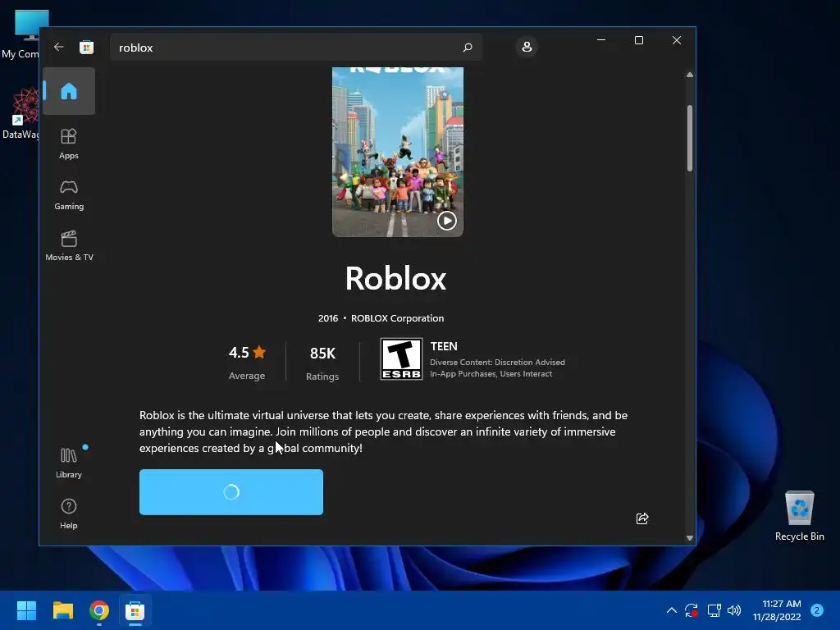Click the scrollbar down arrow
840x630 pixels.
[x=689, y=538]
